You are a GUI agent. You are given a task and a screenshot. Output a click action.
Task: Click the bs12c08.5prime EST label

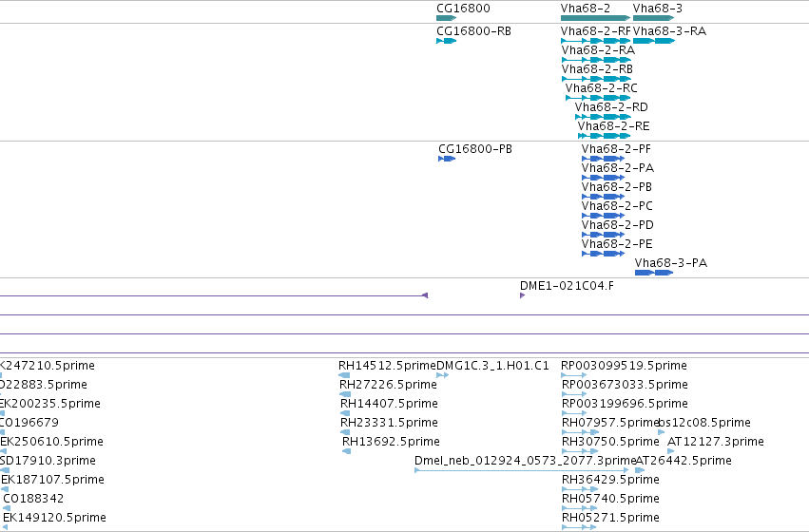(704, 423)
